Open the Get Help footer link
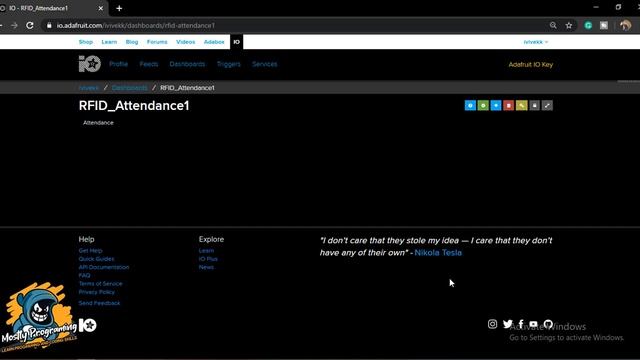This screenshot has width=640, height=360. pyautogui.click(x=91, y=251)
